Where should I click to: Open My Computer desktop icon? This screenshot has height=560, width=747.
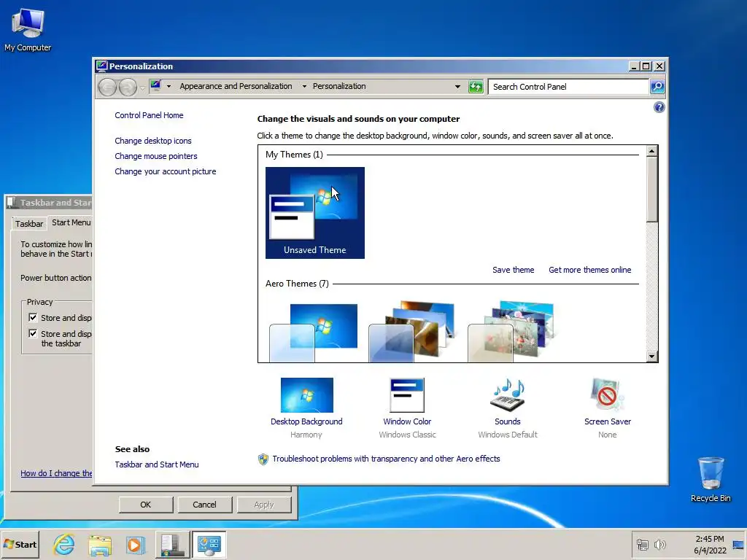pyautogui.click(x=28, y=29)
